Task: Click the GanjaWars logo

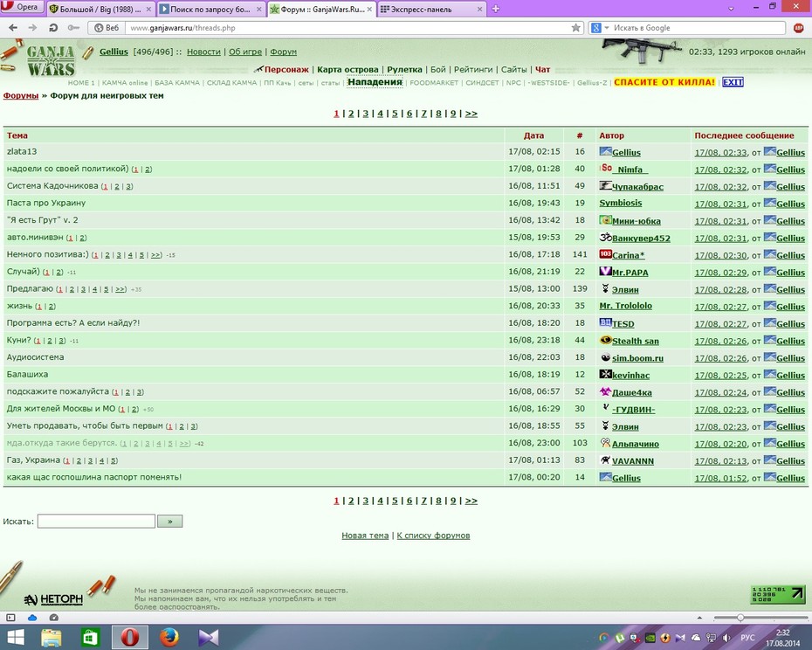Action: pyautogui.click(x=51, y=61)
